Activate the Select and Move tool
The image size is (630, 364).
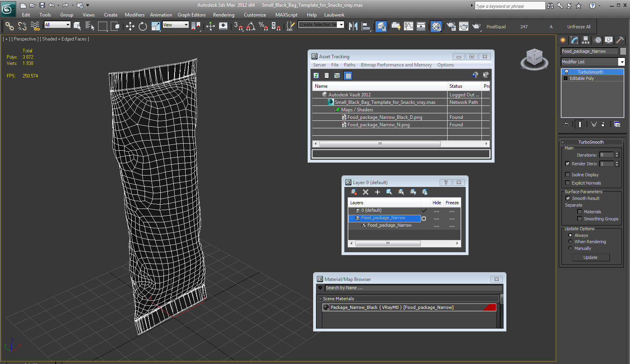(x=130, y=26)
